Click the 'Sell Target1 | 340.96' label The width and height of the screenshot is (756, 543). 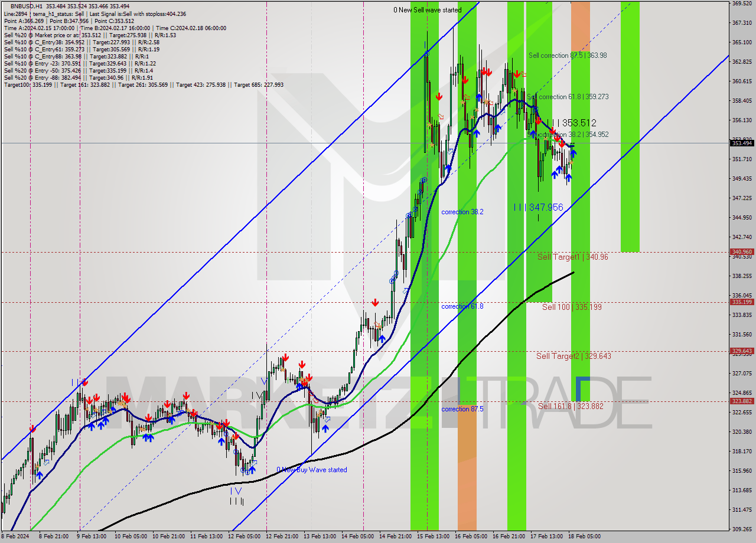tap(572, 257)
